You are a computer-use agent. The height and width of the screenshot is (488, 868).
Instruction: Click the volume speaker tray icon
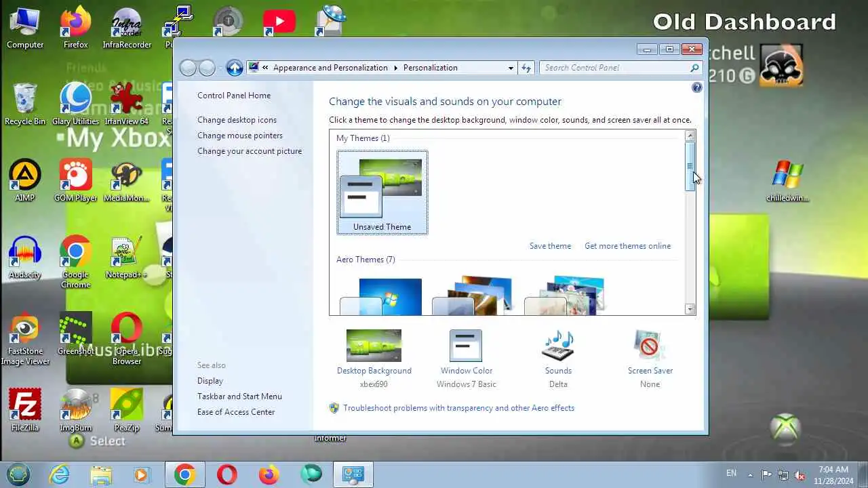tap(800, 474)
